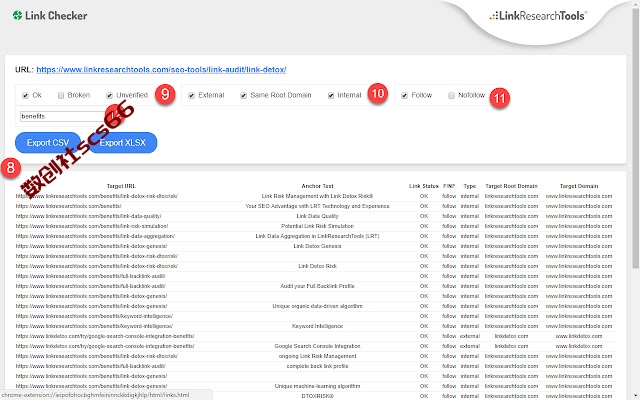640x400 pixels.
Task: Enable the Broken status checkbox
Action: 61,96
